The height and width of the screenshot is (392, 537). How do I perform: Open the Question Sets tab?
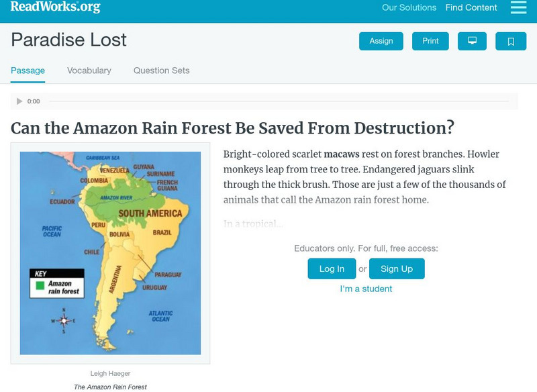coord(161,70)
